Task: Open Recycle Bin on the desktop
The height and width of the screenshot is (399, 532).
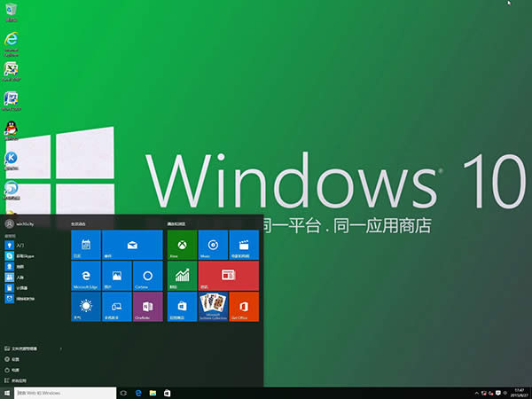Action: pos(12,12)
